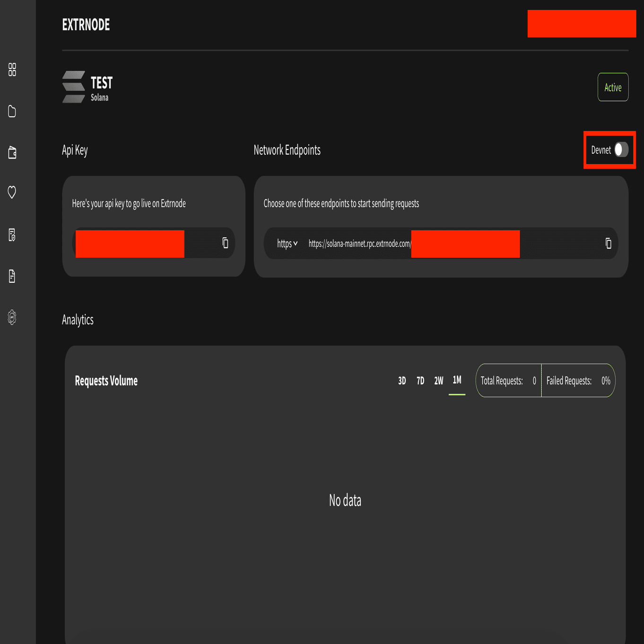644x644 pixels.
Task: Click 'Choose one of these endpoints' description
Action: pos(341,204)
